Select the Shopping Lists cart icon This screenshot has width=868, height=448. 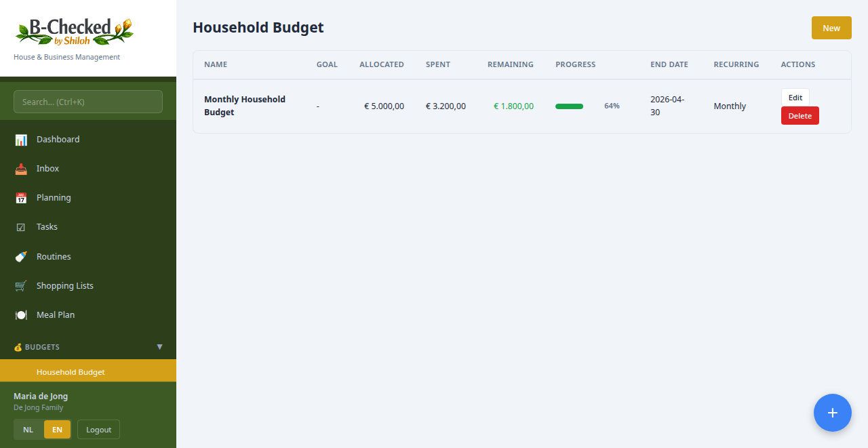21,285
